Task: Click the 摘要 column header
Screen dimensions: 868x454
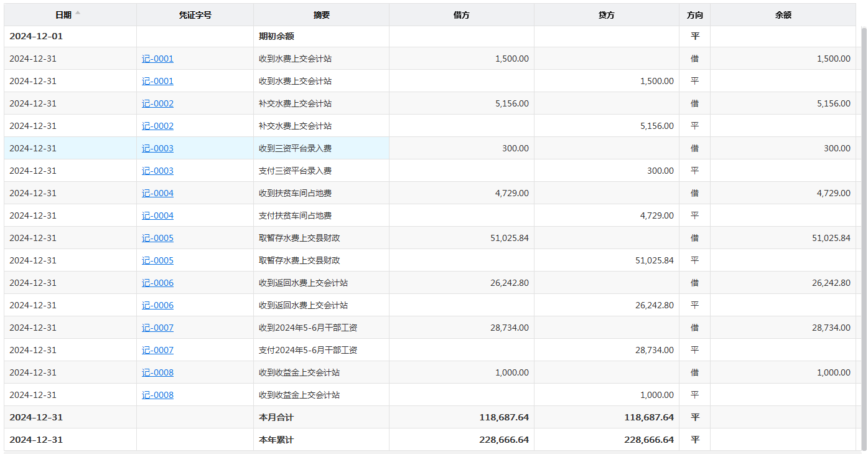Action: pyautogui.click(x=321, y=15)
